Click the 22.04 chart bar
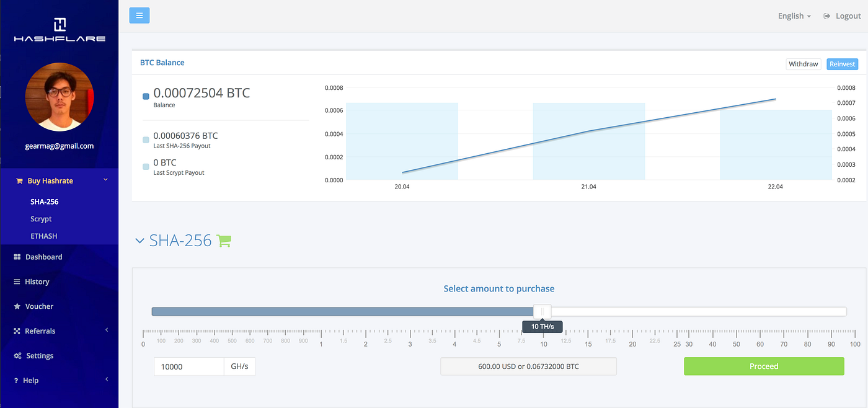The width and height of the screenshot is (868, 408). coord(776,145)
